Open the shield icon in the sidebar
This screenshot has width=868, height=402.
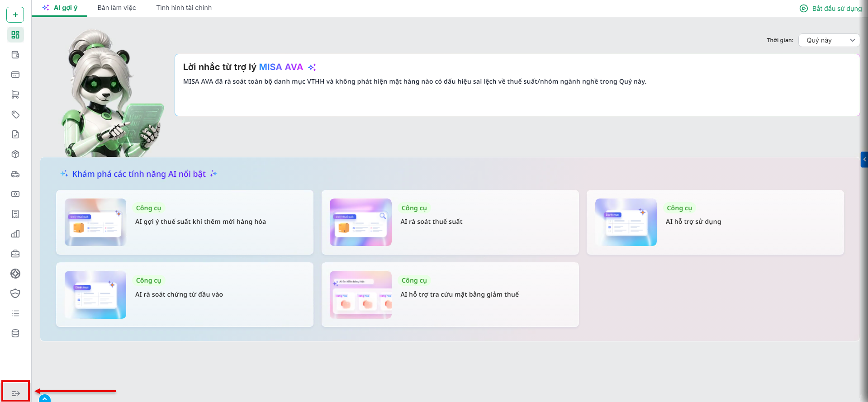pos(15,293)
